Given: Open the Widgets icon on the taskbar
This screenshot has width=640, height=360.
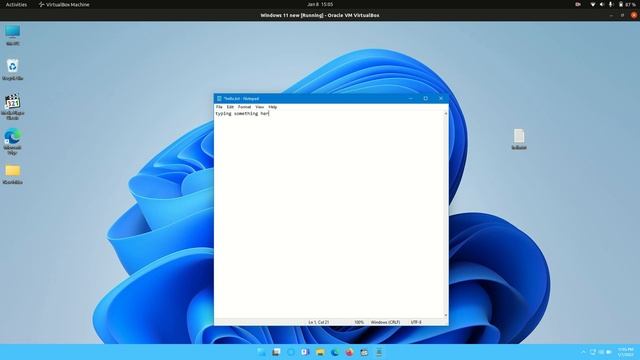Looking at the screenshot, I should [x=291, y=352].
